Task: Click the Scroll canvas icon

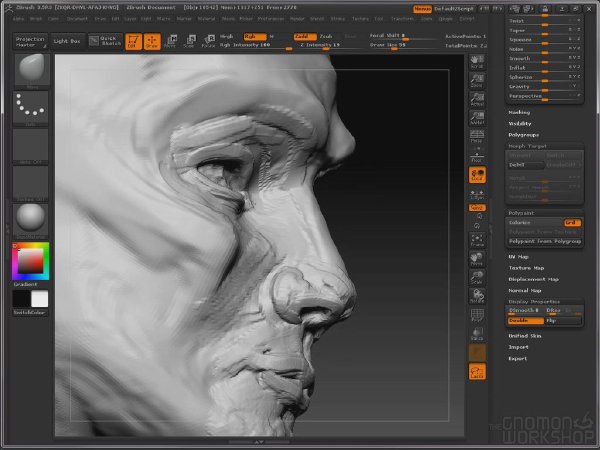Action: [x=477, y=62]
